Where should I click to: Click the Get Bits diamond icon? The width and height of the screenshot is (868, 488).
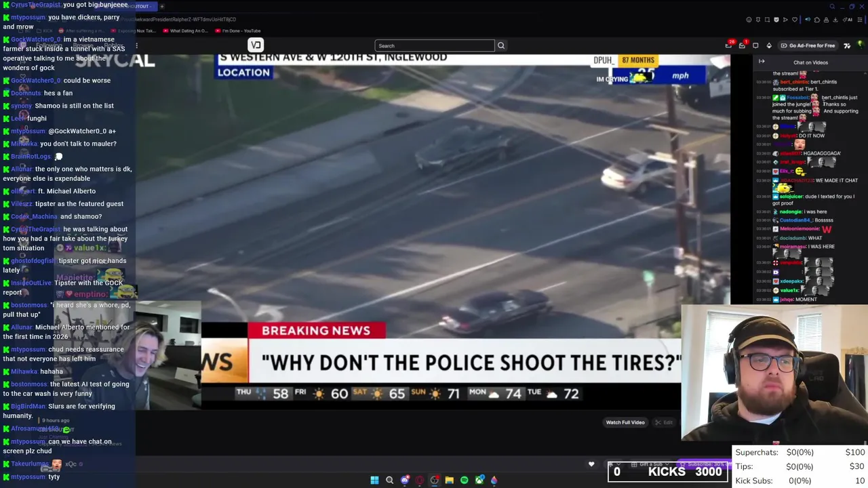(x=769, y=45)
